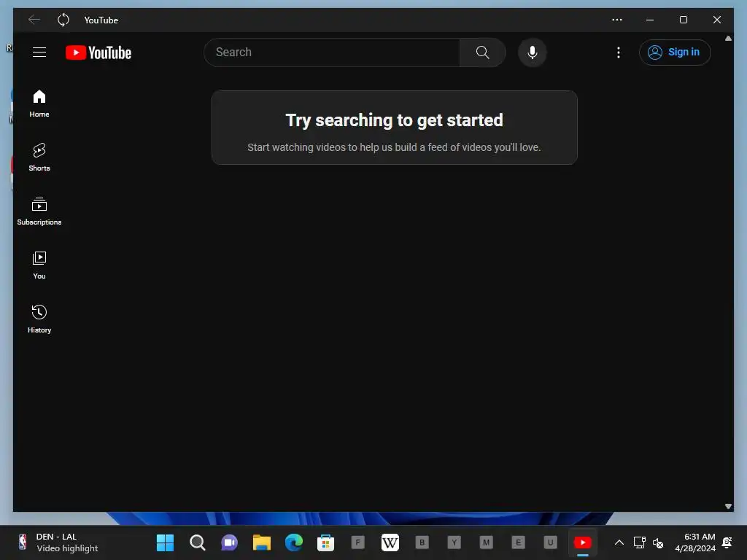Click the U app taskbar icon

click(x=550, y=542)
